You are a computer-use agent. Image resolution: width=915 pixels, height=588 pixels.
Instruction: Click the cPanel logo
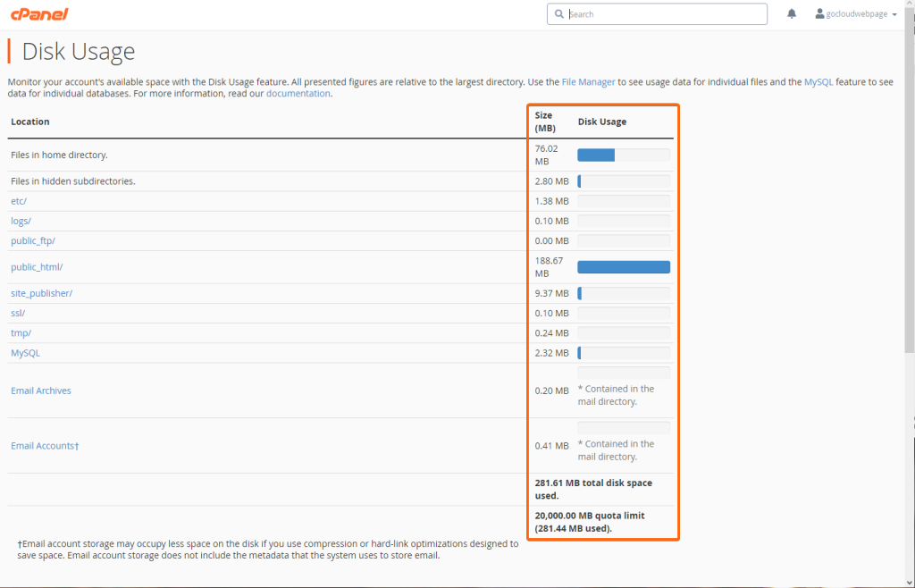tap(39, 13)
